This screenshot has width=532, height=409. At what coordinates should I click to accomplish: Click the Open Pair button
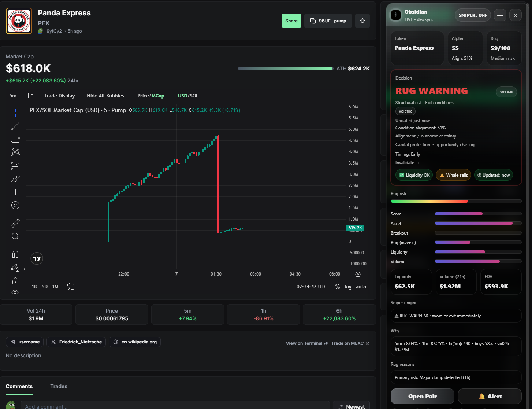422,396
